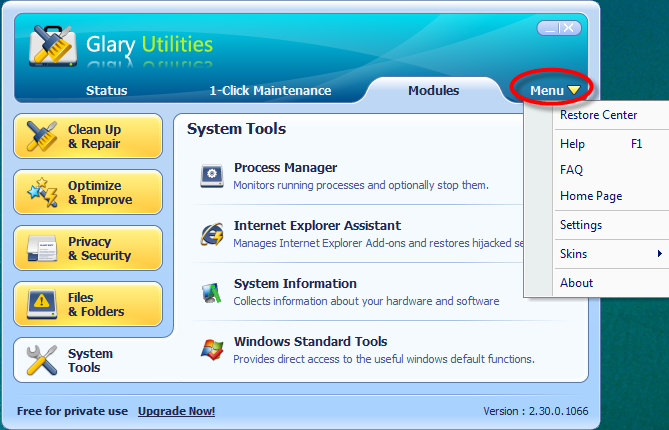669x430 pixels.
Task: Minimize the Glary Utilities window
Action: point(550,29)
